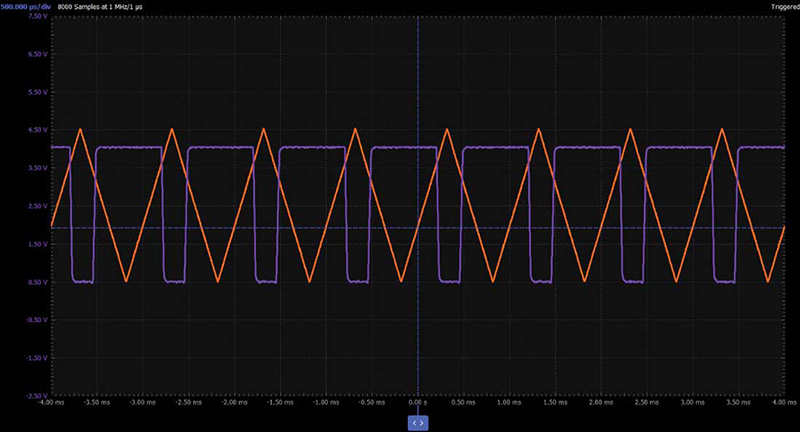800x432 pixels.
Task: Click the 7.50 V vertical axis label
Action: pyautogui.click(x=38, y=16)
